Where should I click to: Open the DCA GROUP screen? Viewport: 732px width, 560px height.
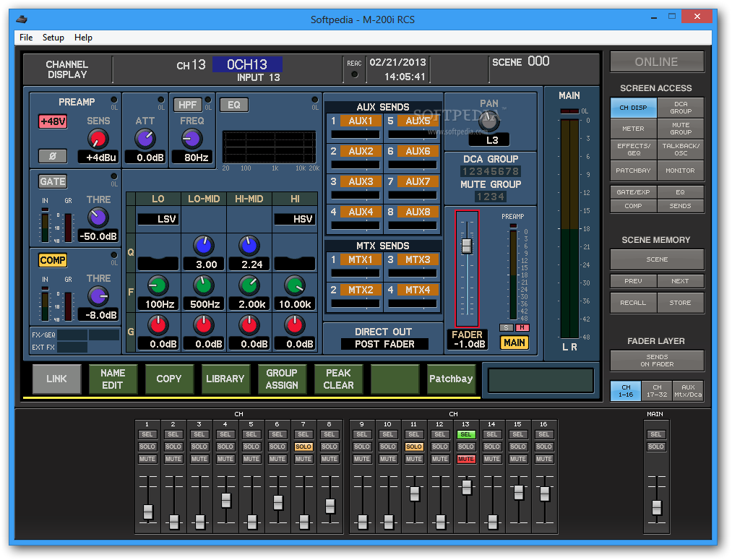681,108
